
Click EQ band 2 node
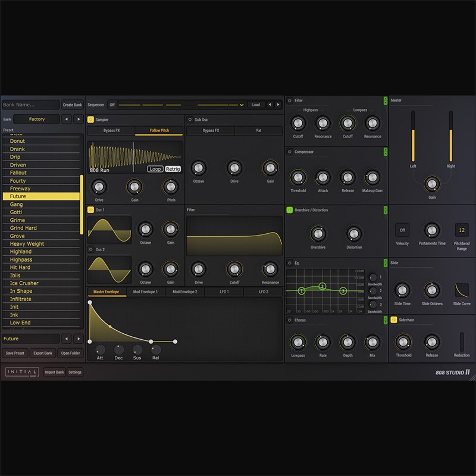[x=322, y=286]
